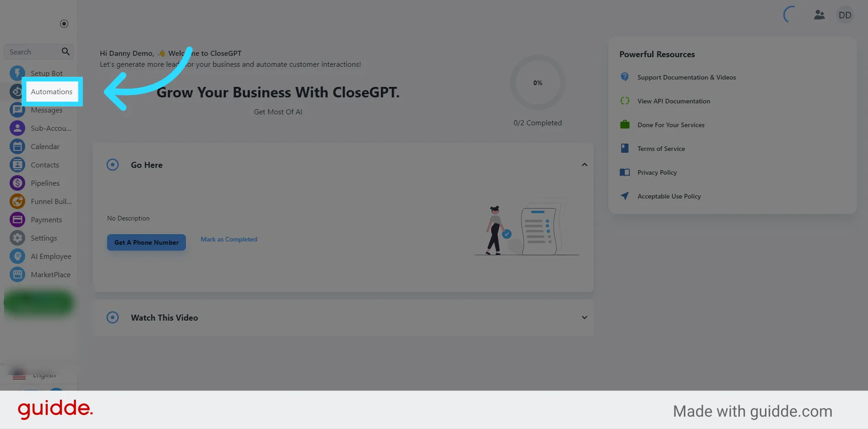
Task: Open View API Documentation link
Action: [x=674, y=101]
